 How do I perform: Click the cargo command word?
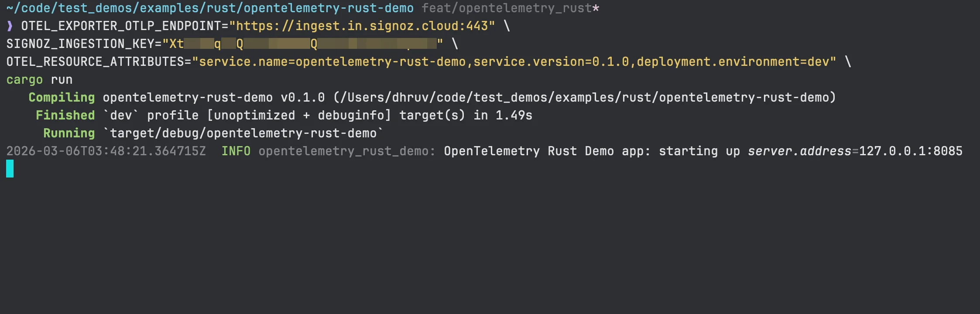tap(24, 80)
